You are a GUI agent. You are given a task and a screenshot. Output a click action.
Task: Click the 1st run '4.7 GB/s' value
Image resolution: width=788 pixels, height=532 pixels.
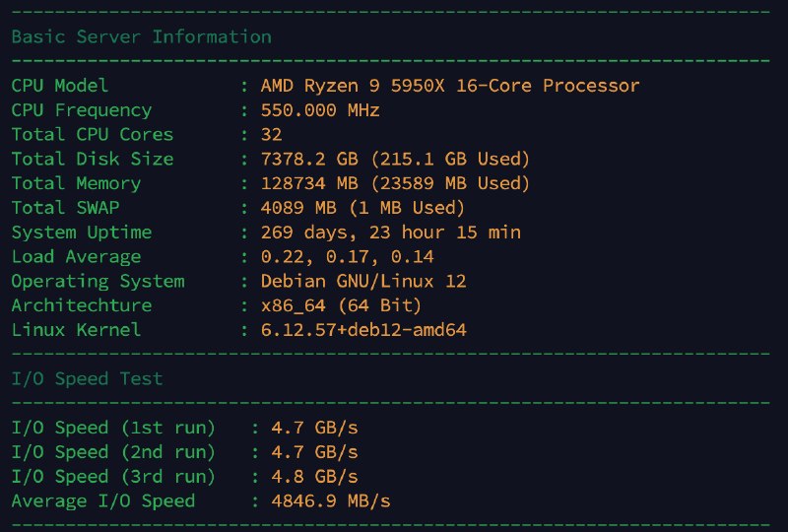point(314,428)
